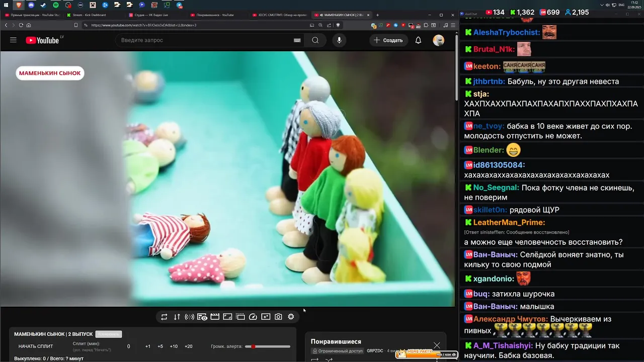Open the account avatar menu
Image resolution: width=644 pixels, height=362 pixels.
439,40
